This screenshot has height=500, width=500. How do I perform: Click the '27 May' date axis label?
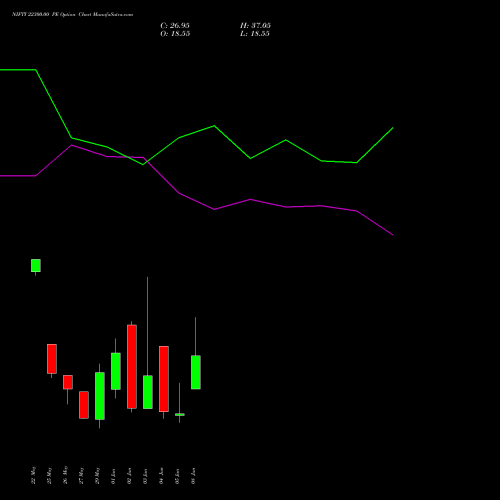81,475
